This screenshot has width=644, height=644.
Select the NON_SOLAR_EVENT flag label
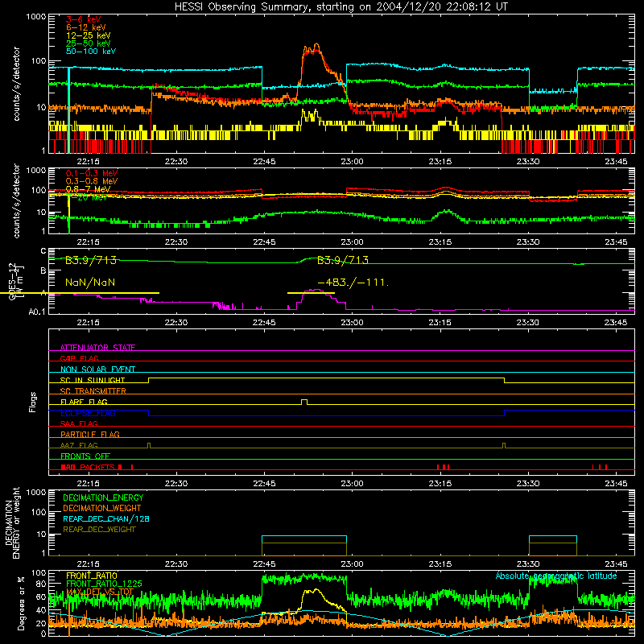[97, 369]
